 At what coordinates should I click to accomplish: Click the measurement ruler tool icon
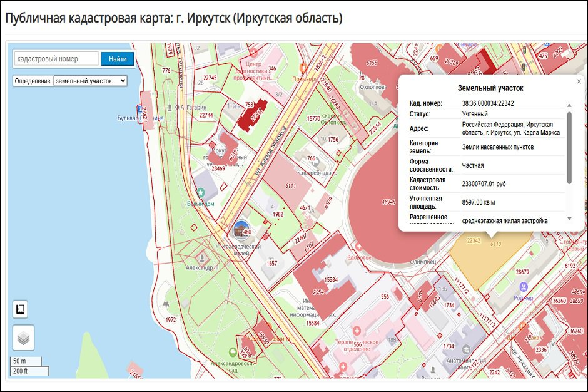[20, 309]
